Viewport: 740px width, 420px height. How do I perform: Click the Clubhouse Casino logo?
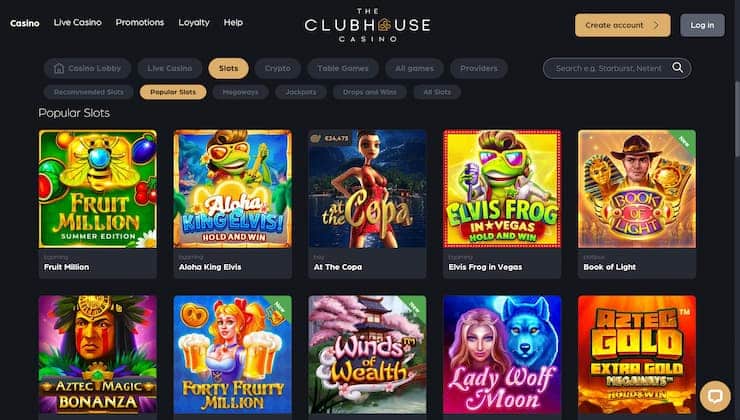click(367, 25)
